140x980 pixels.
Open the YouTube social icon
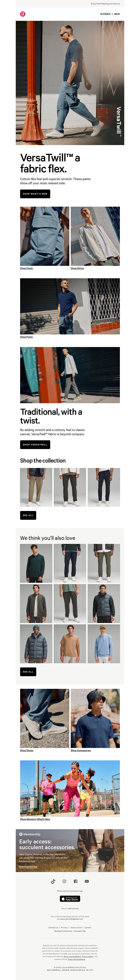87,881
